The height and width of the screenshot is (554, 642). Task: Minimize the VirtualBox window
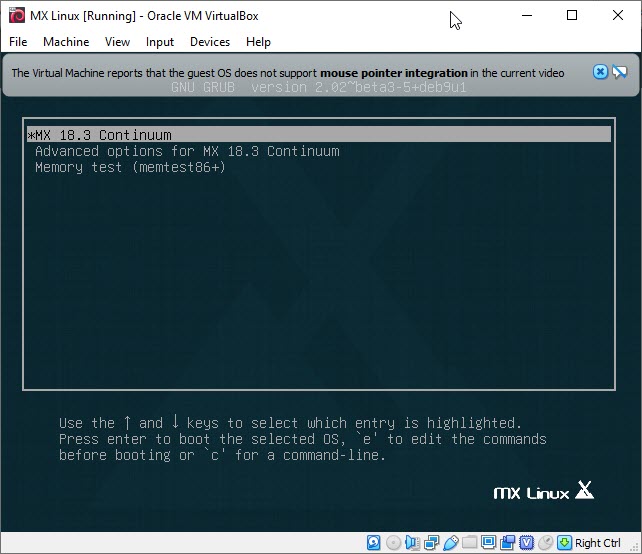coord(527,16)
